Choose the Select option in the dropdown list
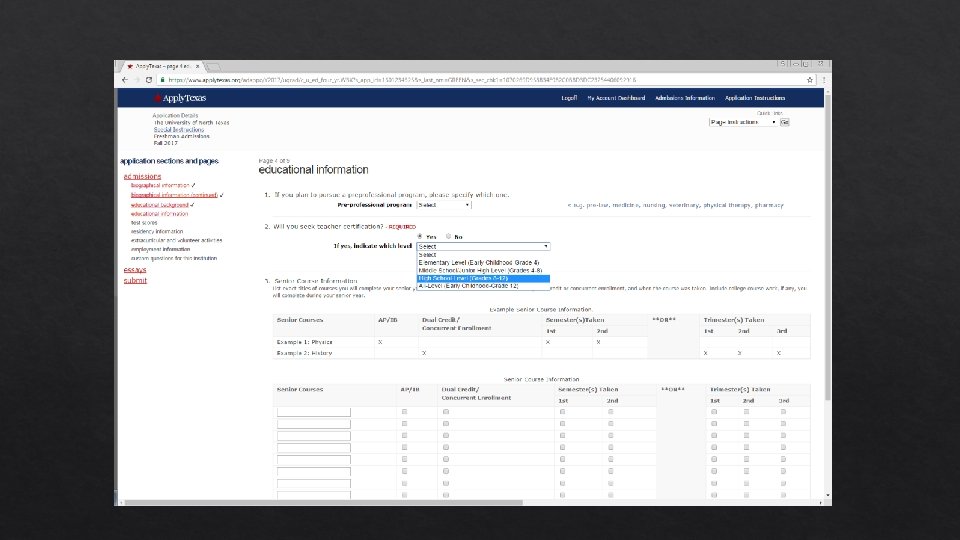The width and height of the screenshot is (960, 540). 483,255
